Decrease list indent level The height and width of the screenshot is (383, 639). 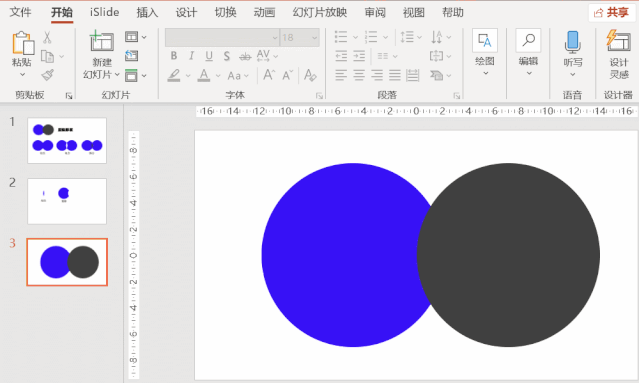point(341,56)
